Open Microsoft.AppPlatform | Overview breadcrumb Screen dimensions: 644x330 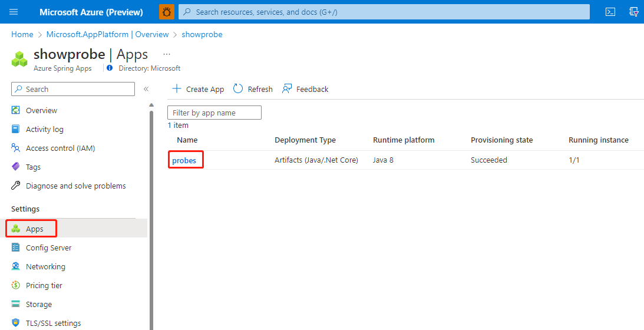pos(107,35)
